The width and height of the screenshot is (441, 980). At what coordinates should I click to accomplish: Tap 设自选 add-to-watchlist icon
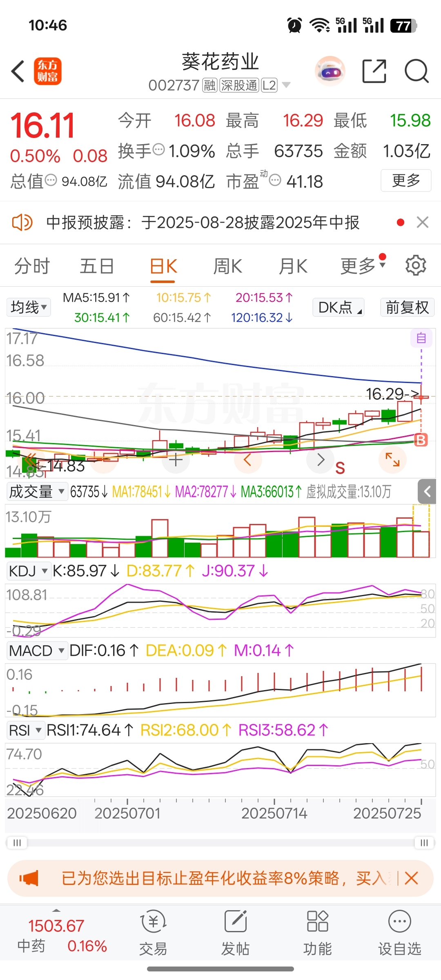pos(400,933)
